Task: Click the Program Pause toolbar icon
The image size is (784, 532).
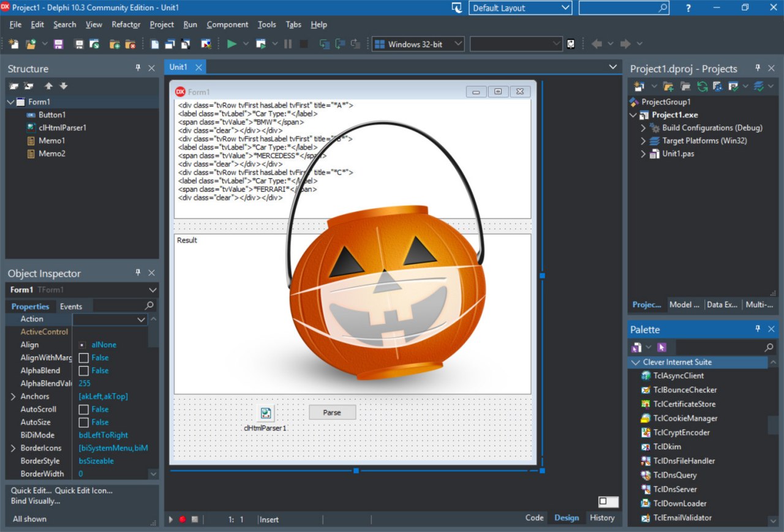Action: tap(288, 44)
